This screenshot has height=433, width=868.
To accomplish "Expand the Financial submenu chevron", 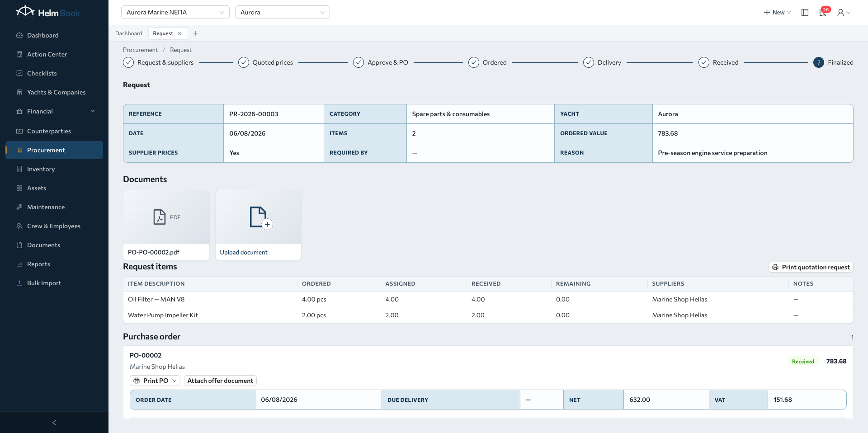I will [x=93, y=111].
